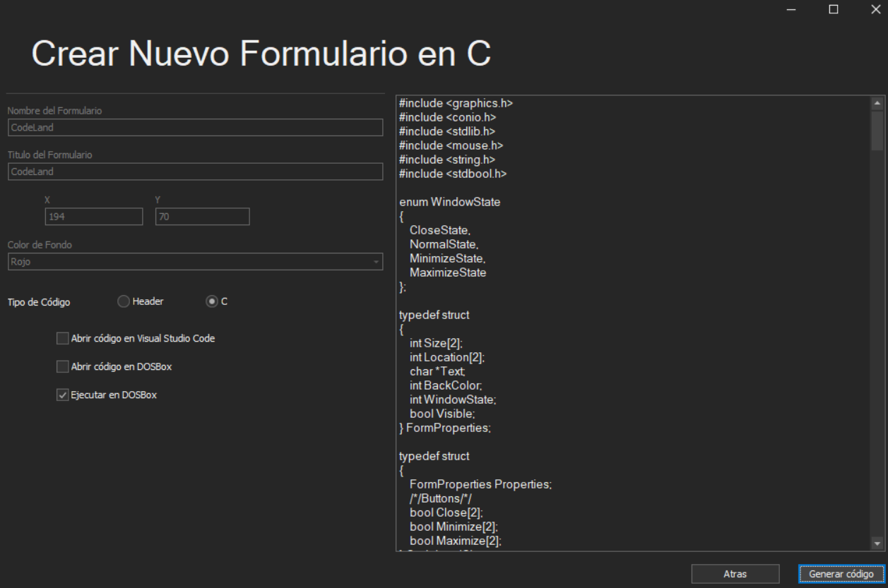Disable Ejecutar en DOSBox
The height and width of the screenshot is (588, 888).
tap(63, 394)
